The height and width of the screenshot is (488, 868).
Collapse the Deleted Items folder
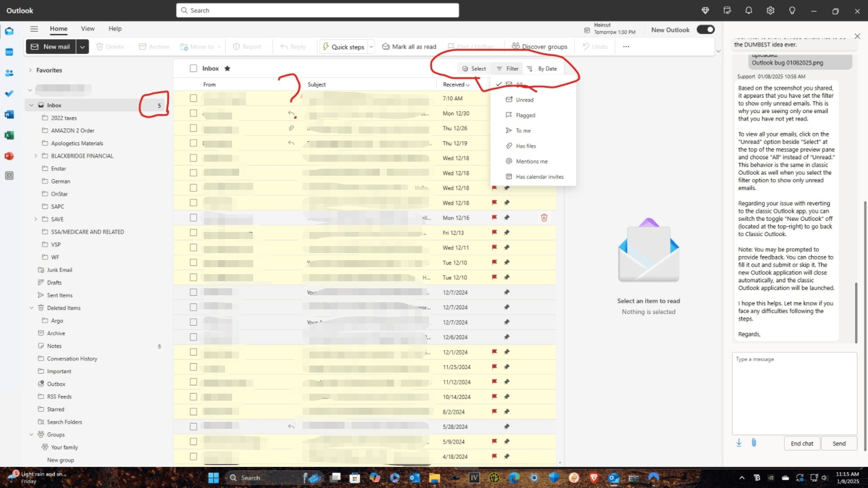[32, 308]
